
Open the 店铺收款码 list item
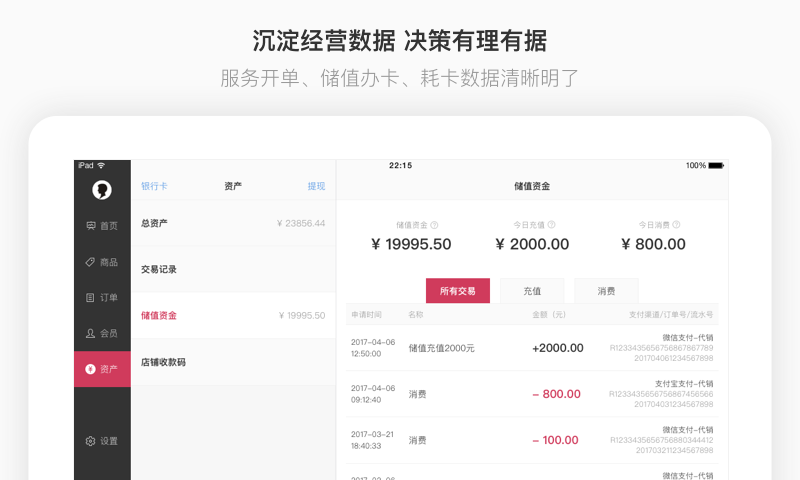[x=233, y=362]
